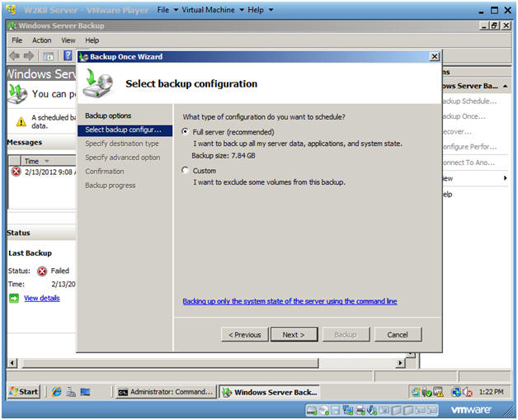Click the Confirmation wizard step

[105, 172]
